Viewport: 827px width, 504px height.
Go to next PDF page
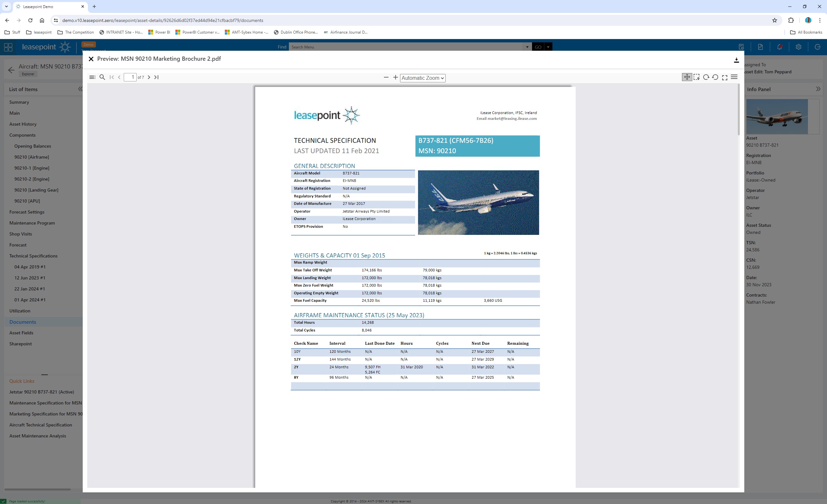(149, 77)
